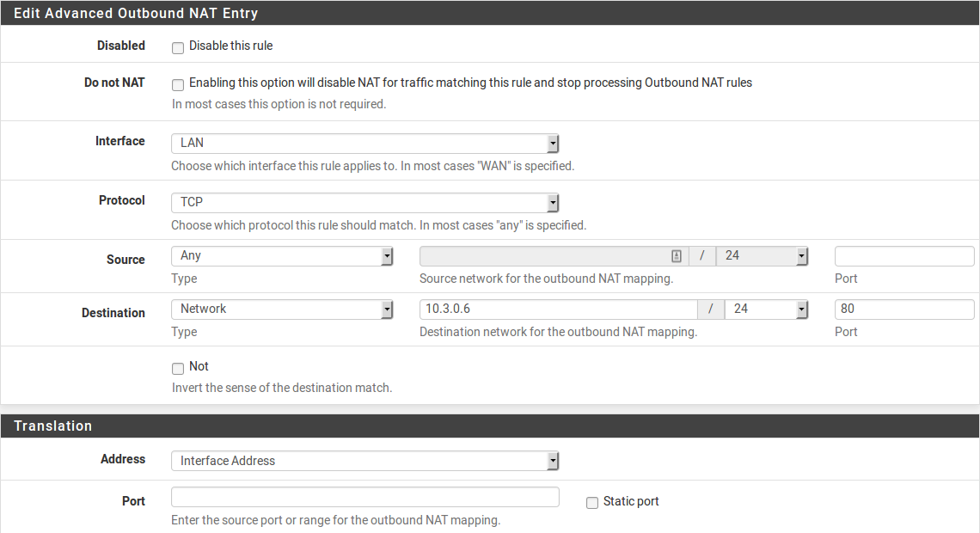Screen dimensions: 980x533
Task: Open the Destination Type dropdown set to Network
Action: pyautogui.click(x=282, y=309)
